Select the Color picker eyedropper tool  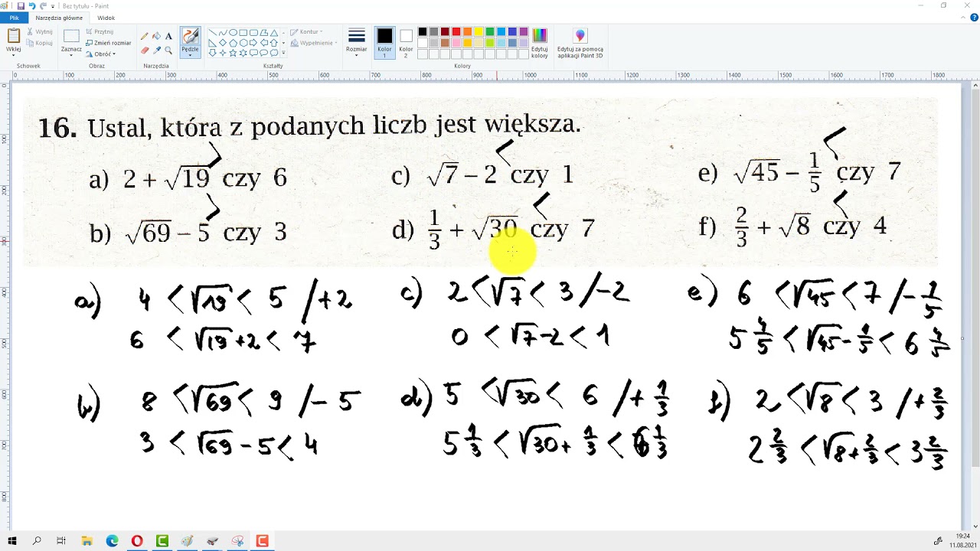tap(156, 51)
